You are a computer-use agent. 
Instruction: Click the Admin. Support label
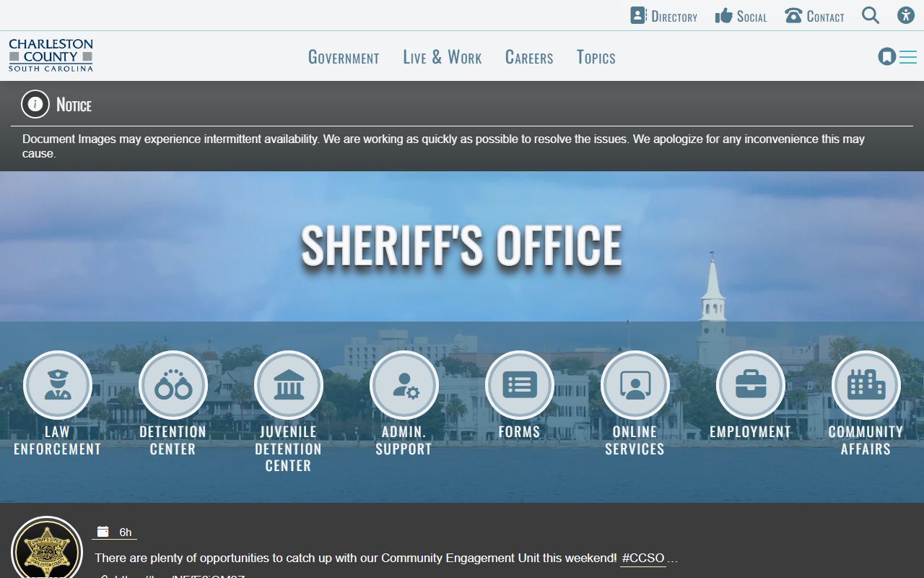404,440
